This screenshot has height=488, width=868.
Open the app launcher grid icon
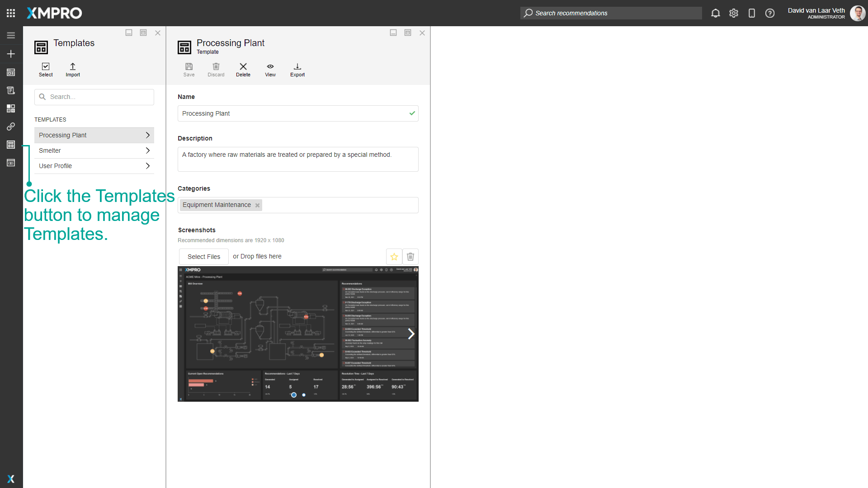point(11,13)
